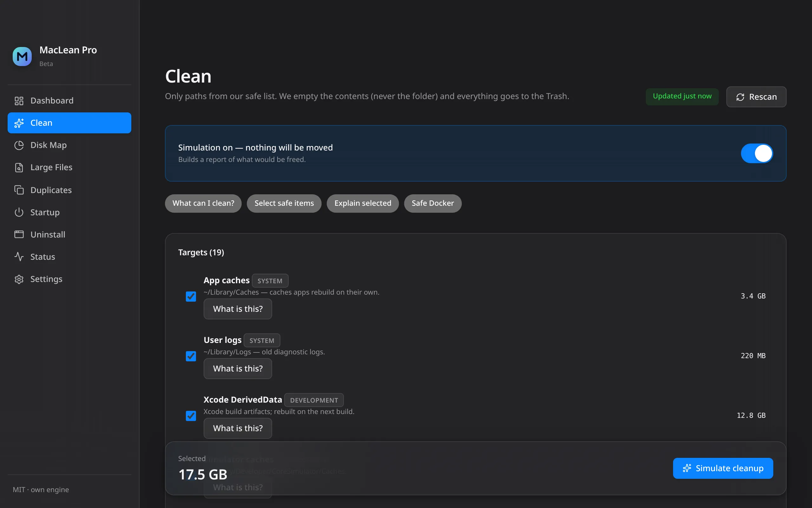Switch to the Duplicates section
The image size is (812, 508).
(x=69, y=190)
